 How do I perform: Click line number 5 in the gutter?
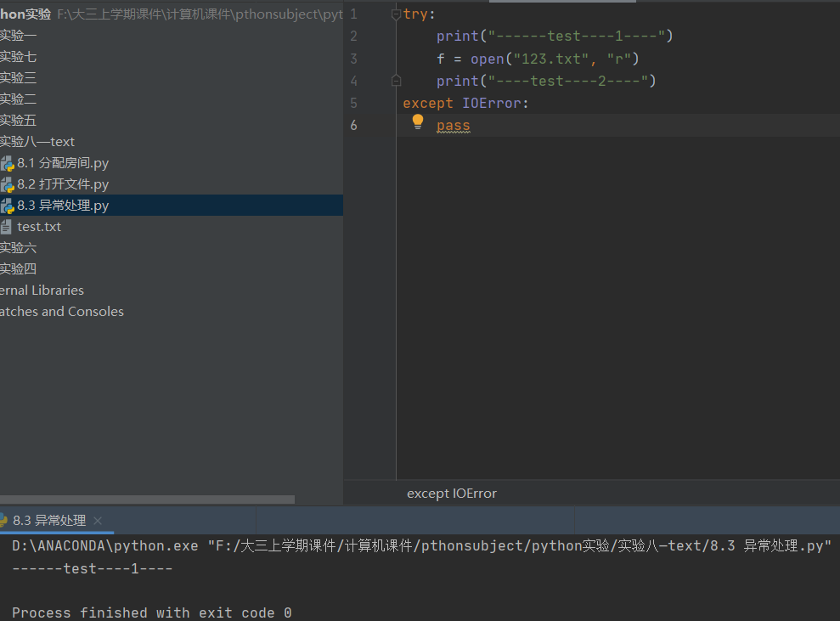(353, 103)
